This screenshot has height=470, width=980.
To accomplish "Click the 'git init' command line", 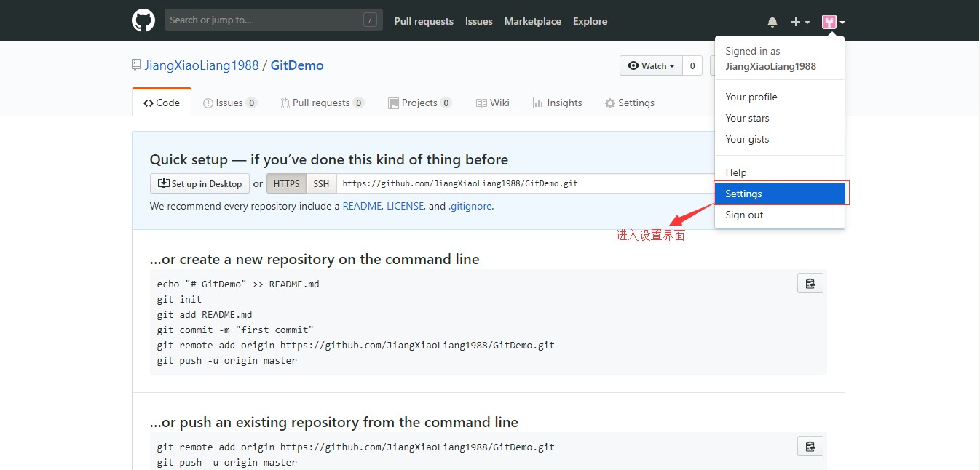I will [x=179, y=299].
